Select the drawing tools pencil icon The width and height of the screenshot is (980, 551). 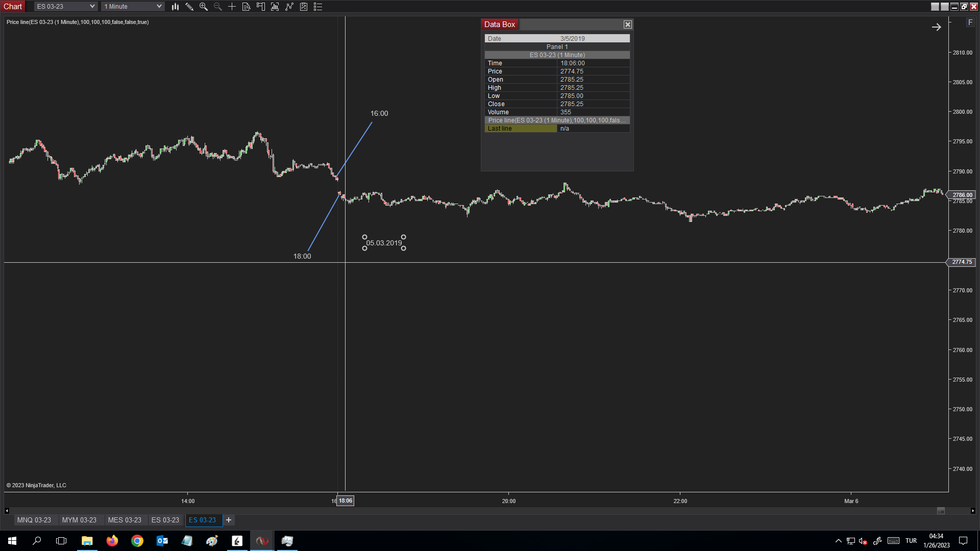tap(189, 7)
